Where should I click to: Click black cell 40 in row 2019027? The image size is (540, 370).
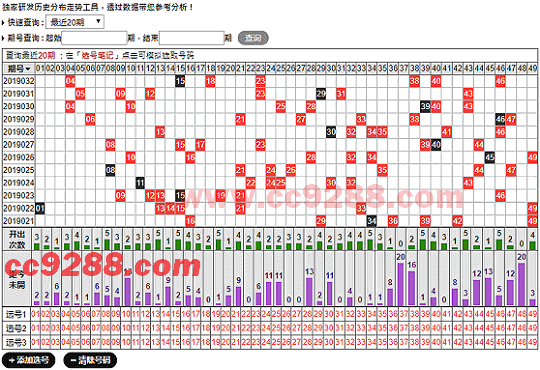[x=436, y=145]
